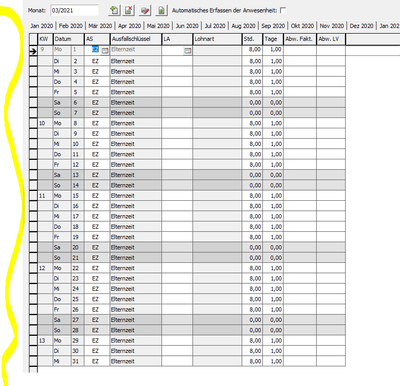The image size is (400, 386).
Task: Click the green document icon in toolbar
Action: [x=161, y=10]
